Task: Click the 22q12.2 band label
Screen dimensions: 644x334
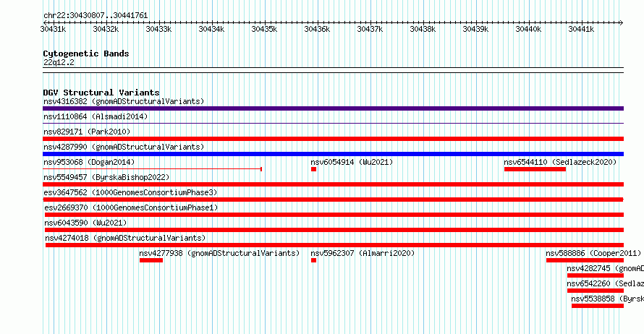Action: click(59, 62)
